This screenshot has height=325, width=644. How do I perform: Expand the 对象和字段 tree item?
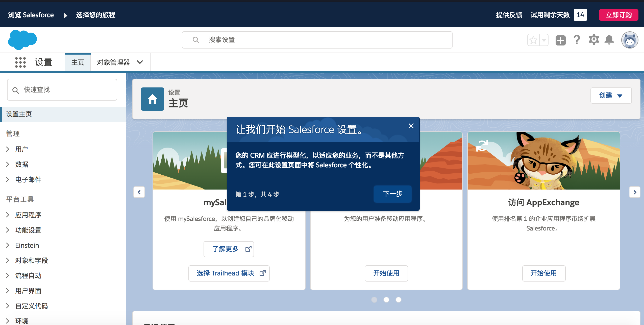pos(8,260)
